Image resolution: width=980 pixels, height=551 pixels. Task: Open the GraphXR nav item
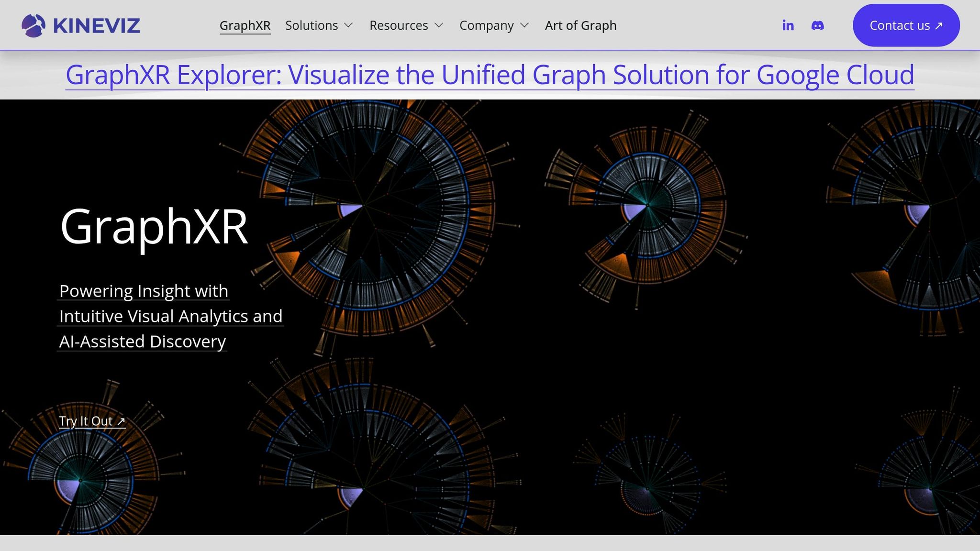[x=245, y=25]
